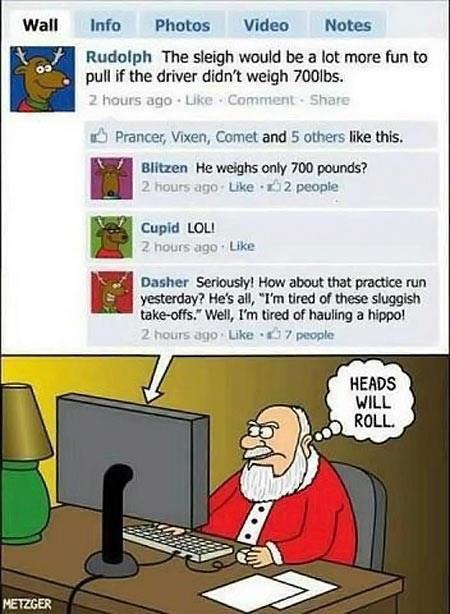Switch to the Info tab
This screenshot has height=614, width=450.
click(105, 25)
